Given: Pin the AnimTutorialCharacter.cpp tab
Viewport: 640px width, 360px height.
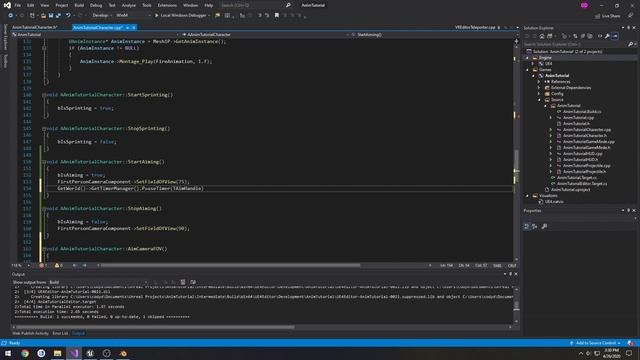Looking at the screenshot, I should [127, 27].
